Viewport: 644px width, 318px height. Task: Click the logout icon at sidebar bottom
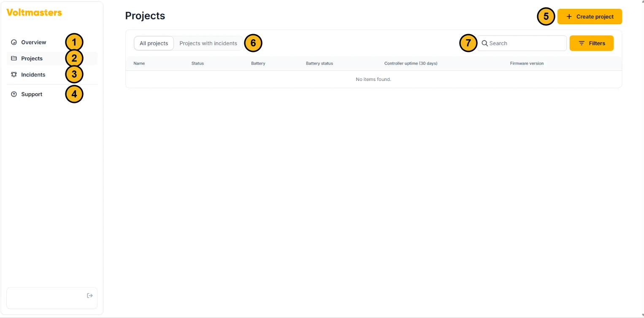pyautogui.click(x=90, y=296)
